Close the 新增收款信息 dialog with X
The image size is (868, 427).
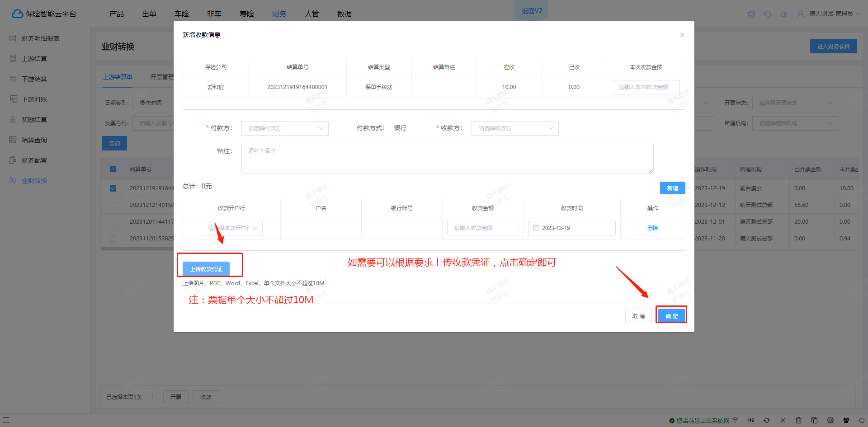682,35
